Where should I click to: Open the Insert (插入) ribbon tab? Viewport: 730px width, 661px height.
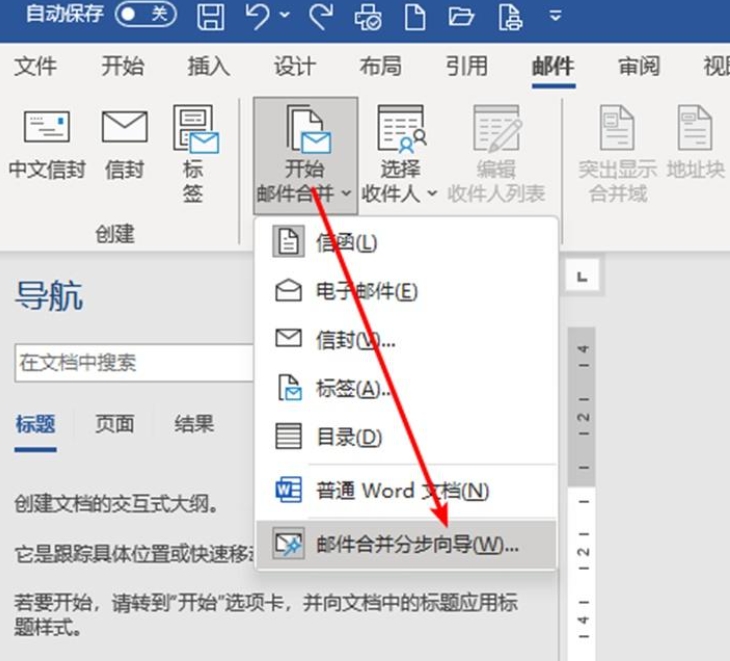208,67
